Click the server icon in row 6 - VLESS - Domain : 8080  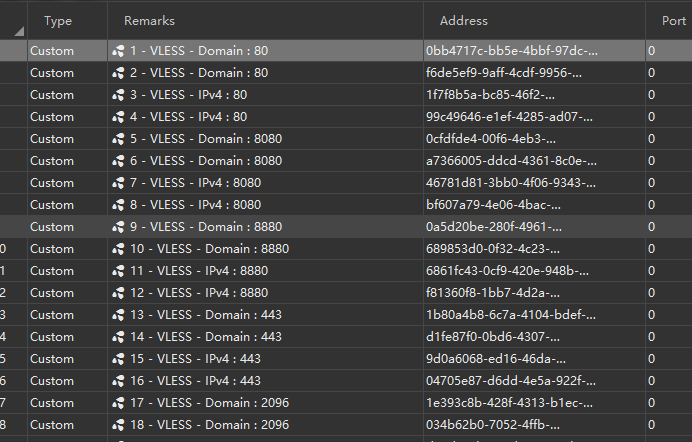[118, 161]
